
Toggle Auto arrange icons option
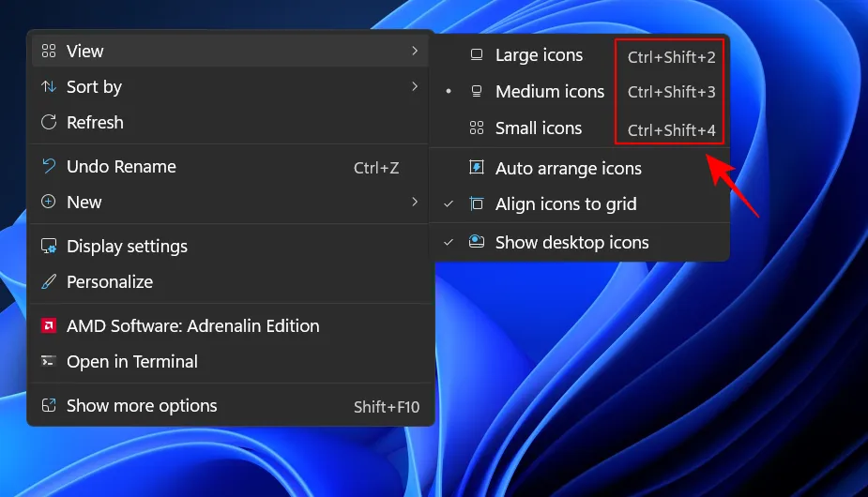coord(568,169)
